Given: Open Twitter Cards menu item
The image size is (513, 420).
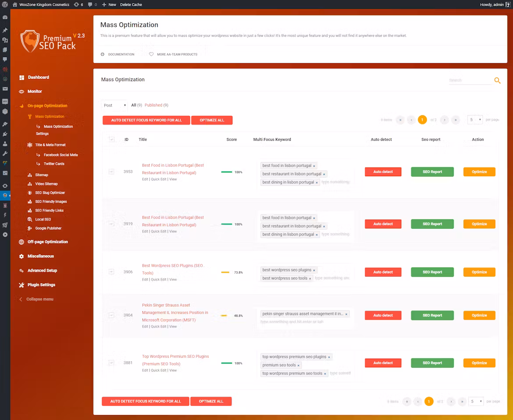Looking at the screenshot, I should point(54,164).
